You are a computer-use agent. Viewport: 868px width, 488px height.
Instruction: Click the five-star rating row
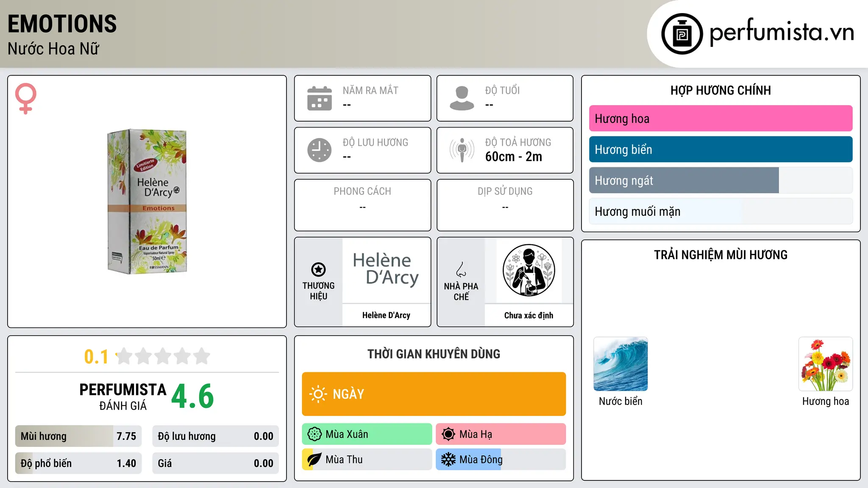click(x=163, y=356)
